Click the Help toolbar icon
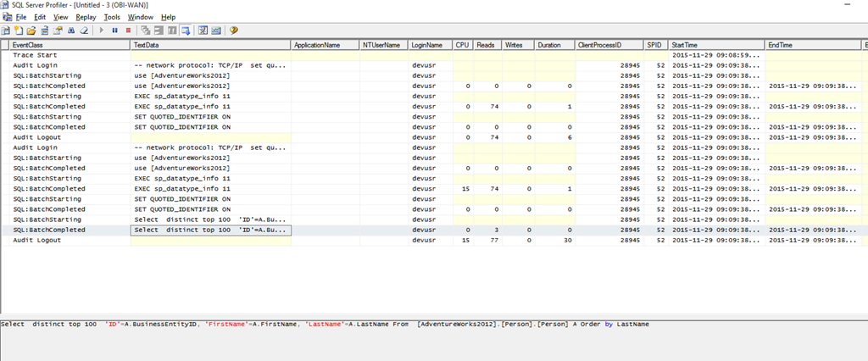 233,30
